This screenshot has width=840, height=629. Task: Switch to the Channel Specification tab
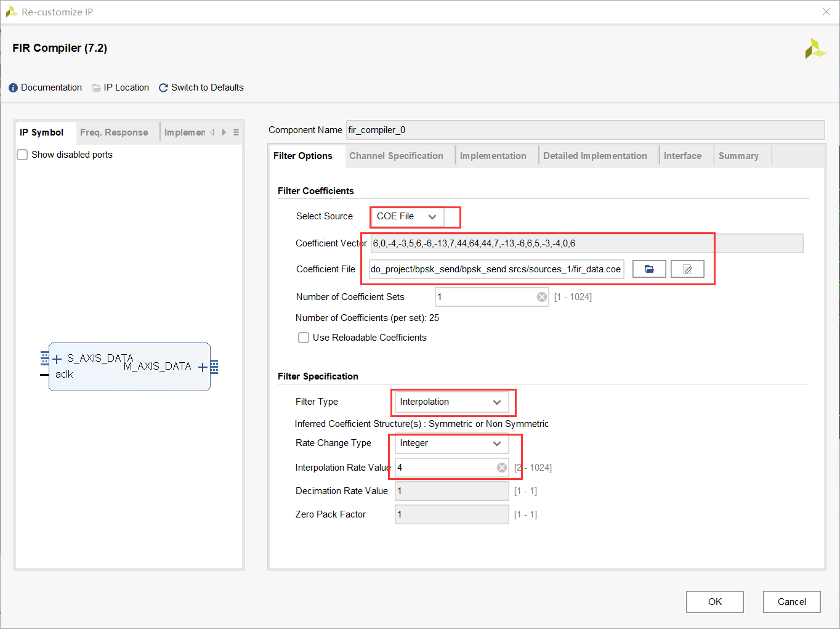pos(396,156)
